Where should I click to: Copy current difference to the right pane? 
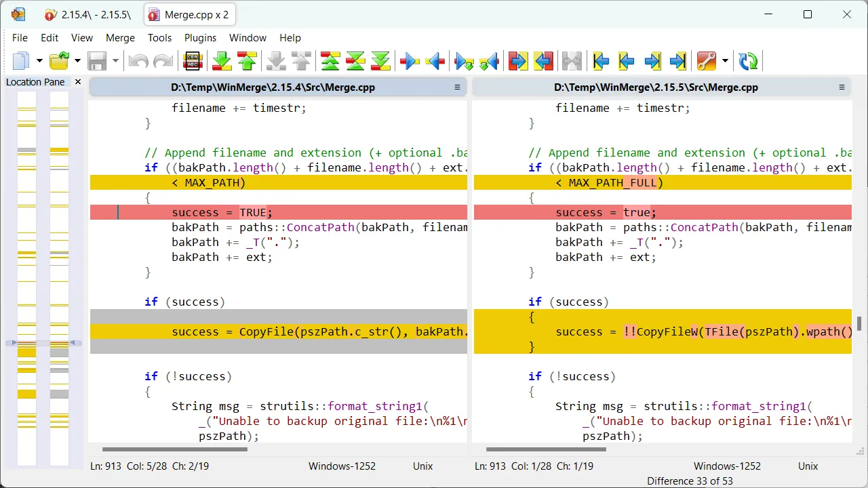click(410, 62)
